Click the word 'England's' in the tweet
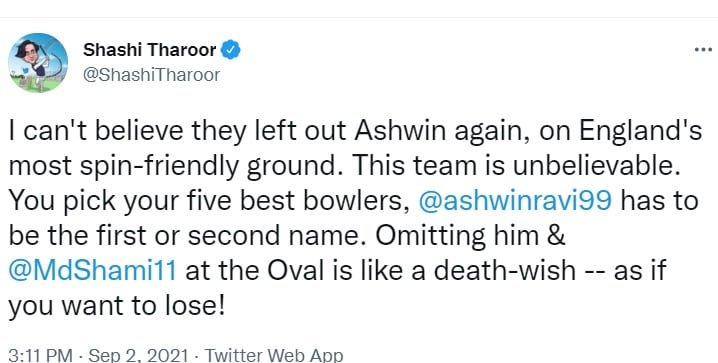Screen dimensions: 718x363 (641, 131)
